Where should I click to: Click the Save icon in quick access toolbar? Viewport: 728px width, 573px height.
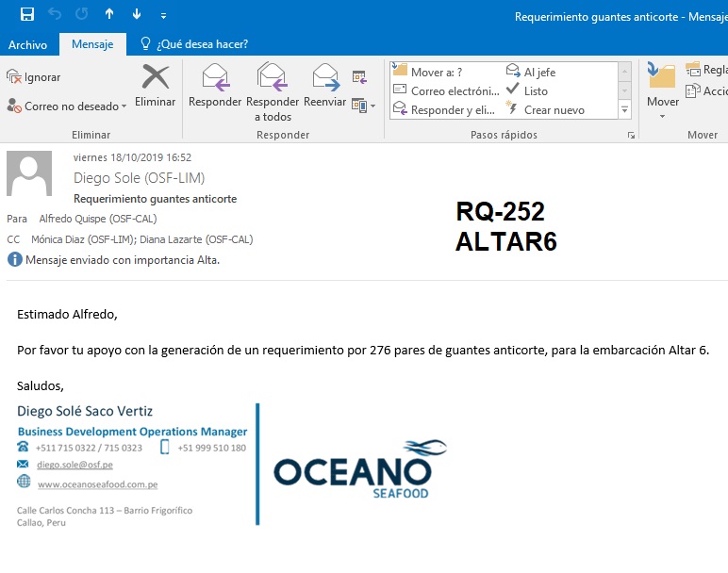click(x=27, y=14)
